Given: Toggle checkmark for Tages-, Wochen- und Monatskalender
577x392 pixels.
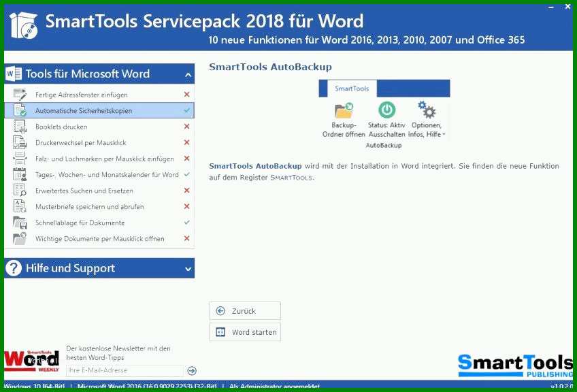Looking at the screenshot, I should (186, 174).
